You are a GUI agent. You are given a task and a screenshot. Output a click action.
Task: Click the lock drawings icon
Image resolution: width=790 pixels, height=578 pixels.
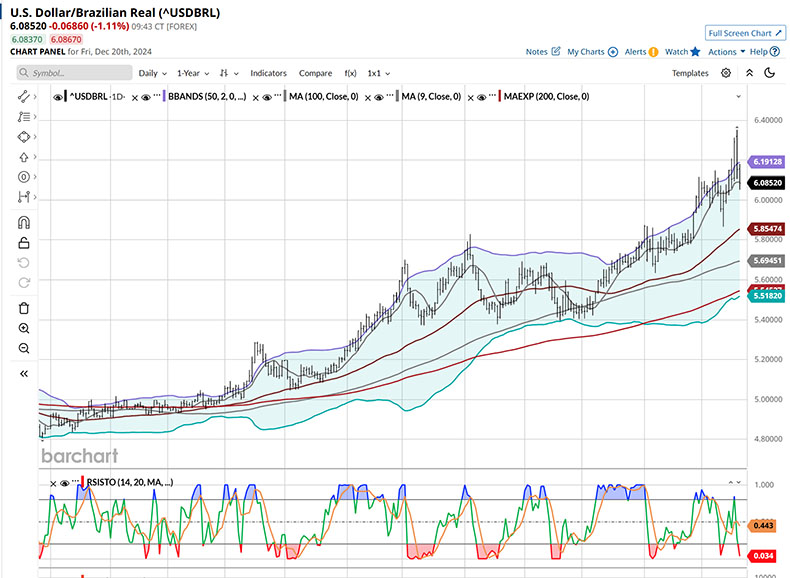24,243
